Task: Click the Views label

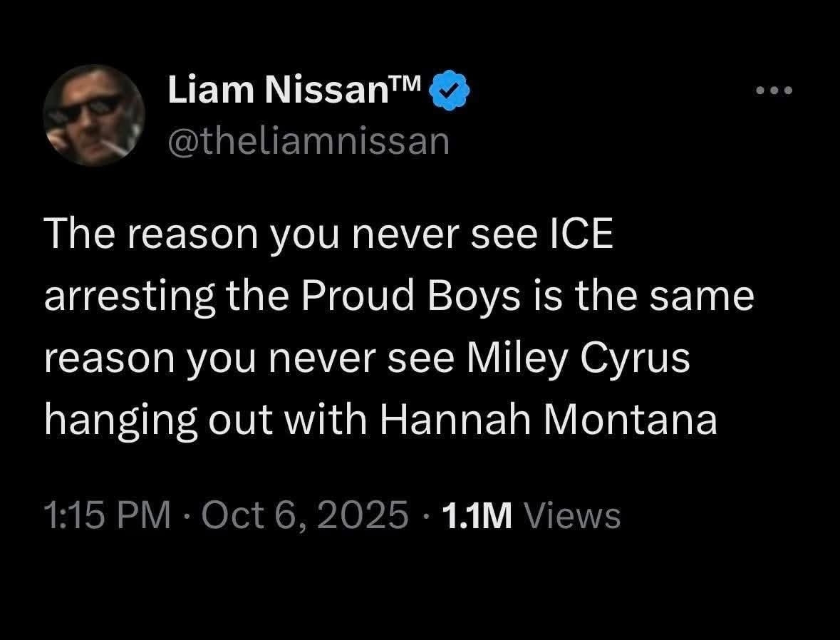Action: tap(572, 515)
